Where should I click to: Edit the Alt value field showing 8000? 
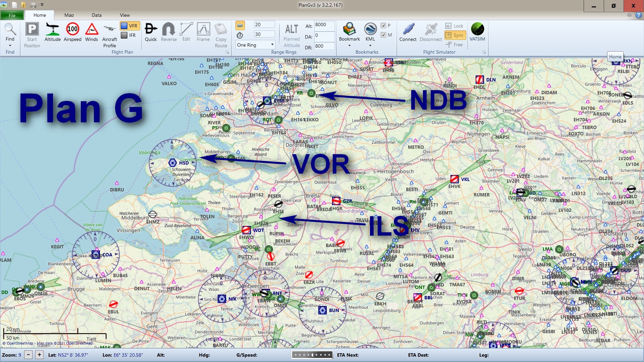click(x=324, y=25)
